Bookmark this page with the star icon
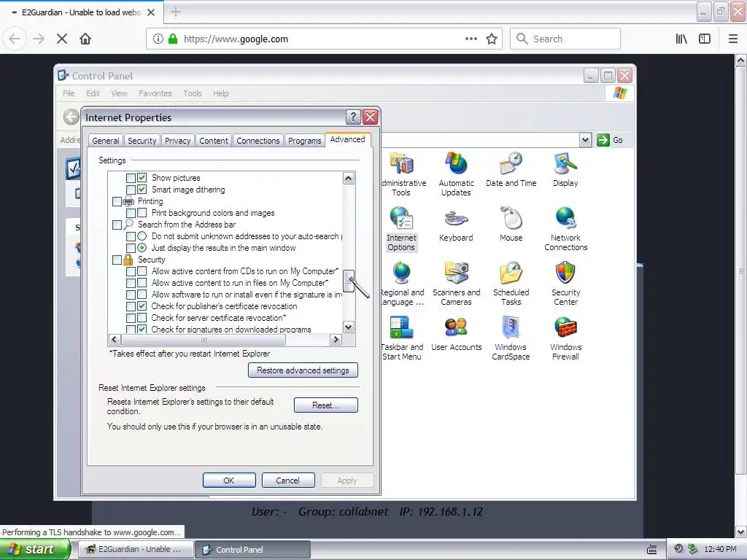Image resolution: width=747 pixels, height=560 pixels. [x=492, y=39]
